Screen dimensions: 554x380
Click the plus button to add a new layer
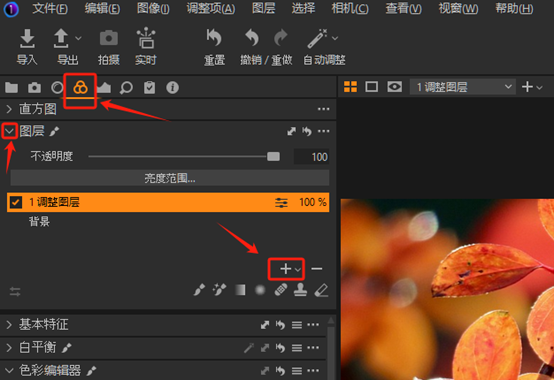285,269
